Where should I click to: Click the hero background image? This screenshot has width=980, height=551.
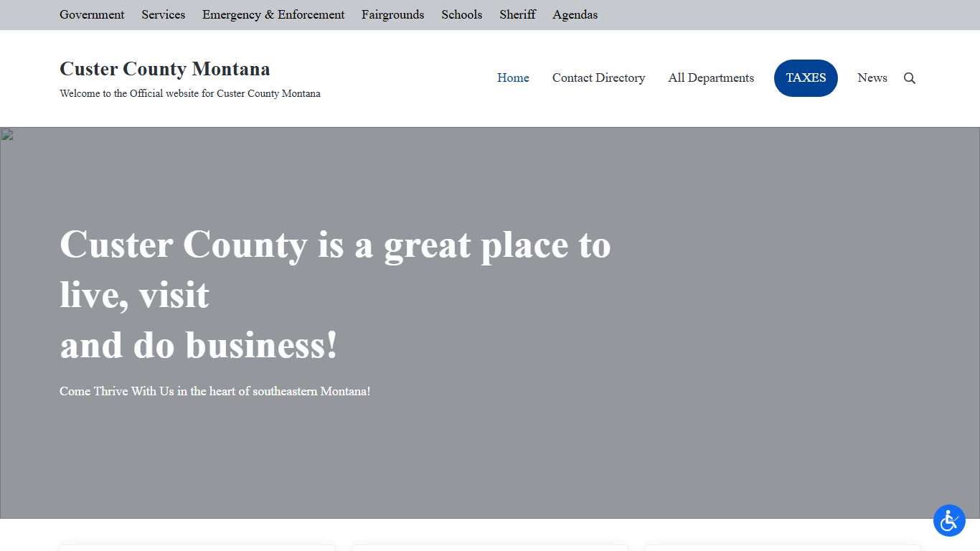click(x=717, y=323)
